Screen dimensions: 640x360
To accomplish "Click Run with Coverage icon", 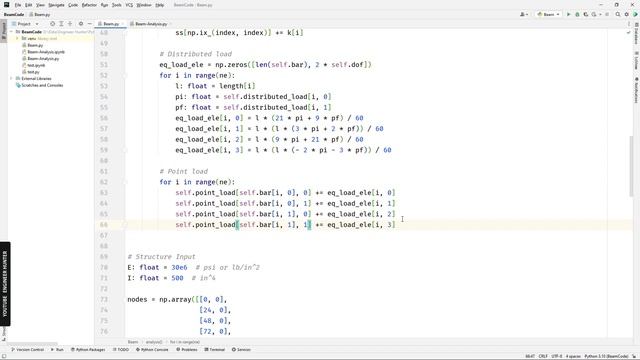I will 586,14.
